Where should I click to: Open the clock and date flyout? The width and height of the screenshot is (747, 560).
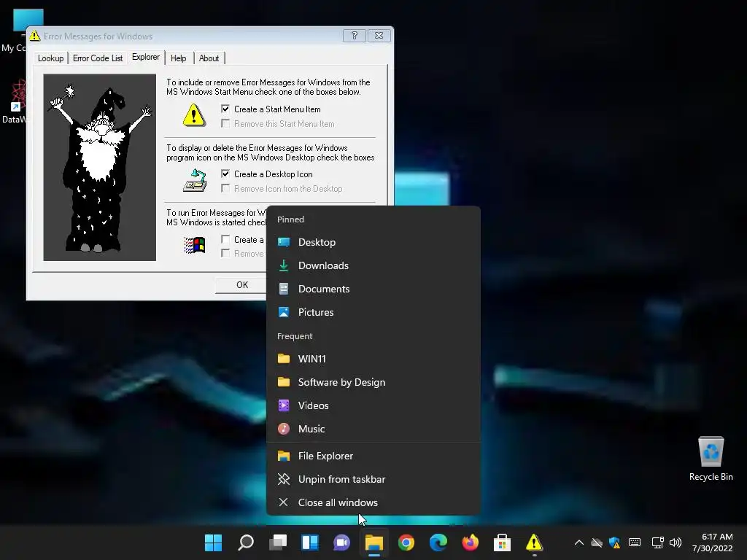(x=712, y=542)
